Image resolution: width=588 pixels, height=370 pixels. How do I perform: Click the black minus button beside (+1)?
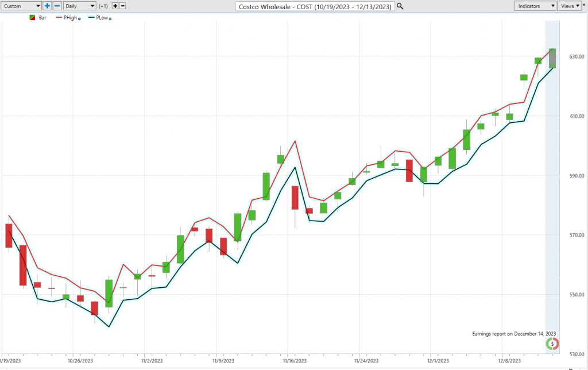[123, 6]
